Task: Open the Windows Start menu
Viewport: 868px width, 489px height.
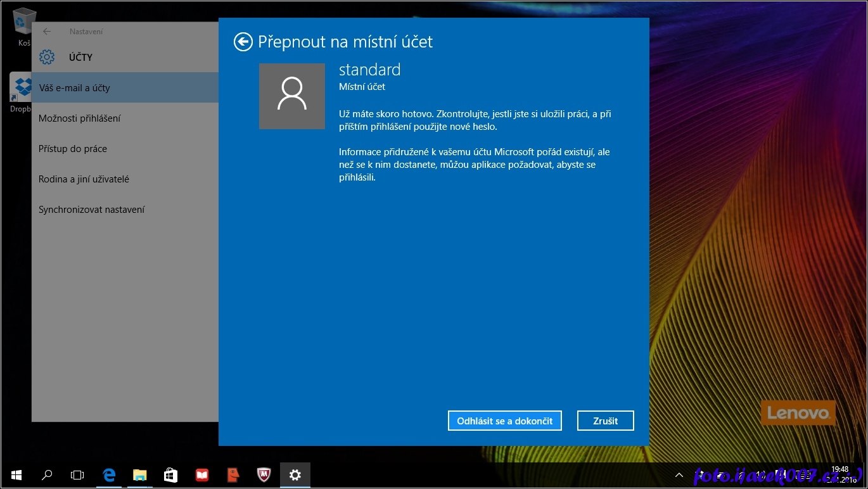Action: (x=16, y=475)
